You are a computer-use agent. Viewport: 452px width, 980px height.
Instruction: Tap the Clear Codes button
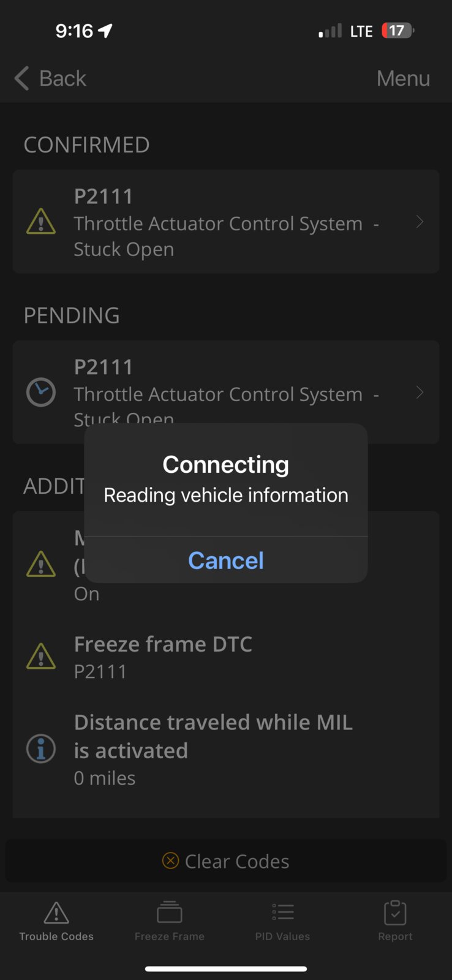click(x=226, y=861)
